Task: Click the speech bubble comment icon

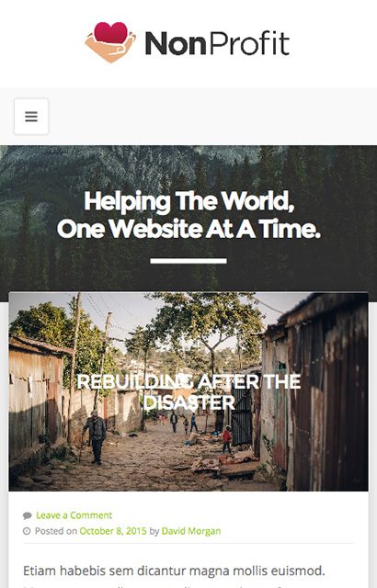Action: point(27,515)
